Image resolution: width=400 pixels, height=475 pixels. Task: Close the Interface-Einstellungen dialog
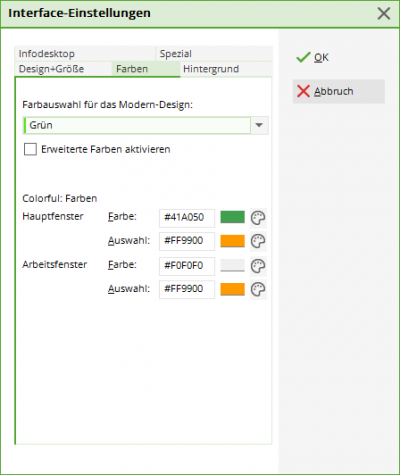384,14
